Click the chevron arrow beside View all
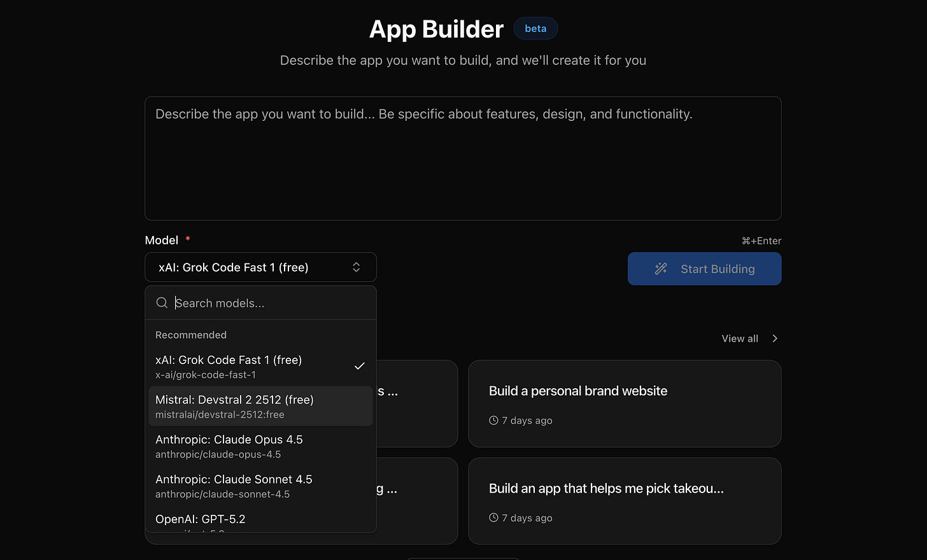927x560 pixels. click(x=775, y=338)
